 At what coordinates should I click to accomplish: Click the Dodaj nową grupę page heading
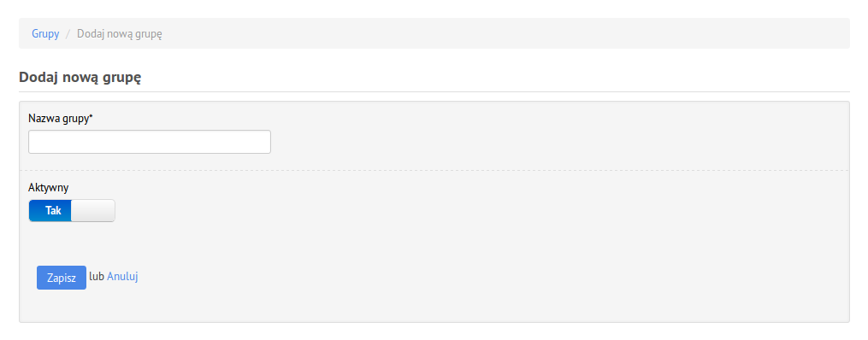click(x=80, y=78)
